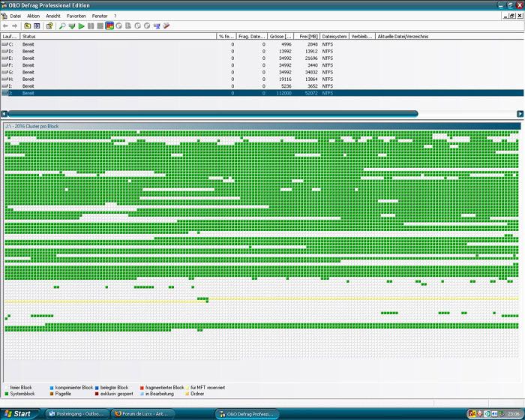Click the green Systemblock legend swatch
Image resolution: width=525 pixels, height=420 pixels.
(6, 394)
